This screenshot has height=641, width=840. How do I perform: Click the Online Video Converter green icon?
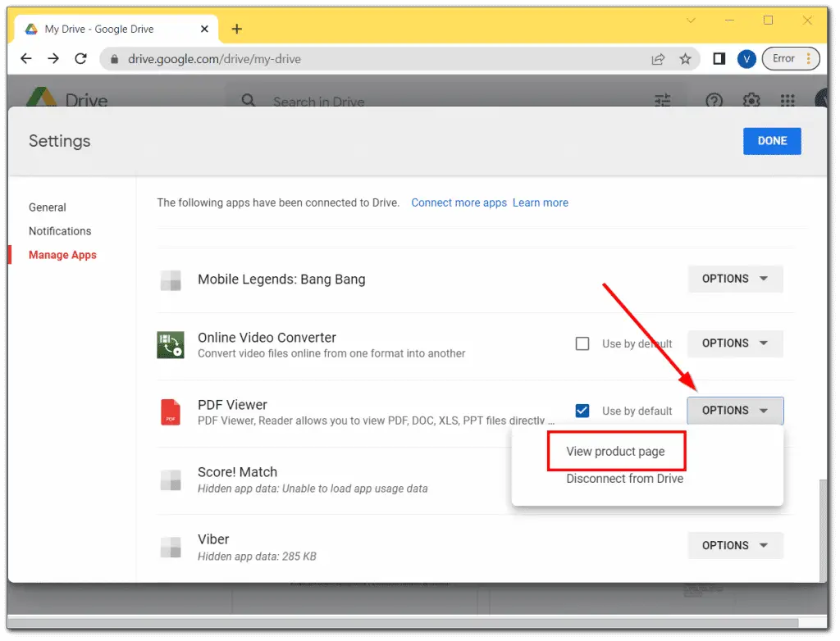pyautogui.click(x=170, y=343)
